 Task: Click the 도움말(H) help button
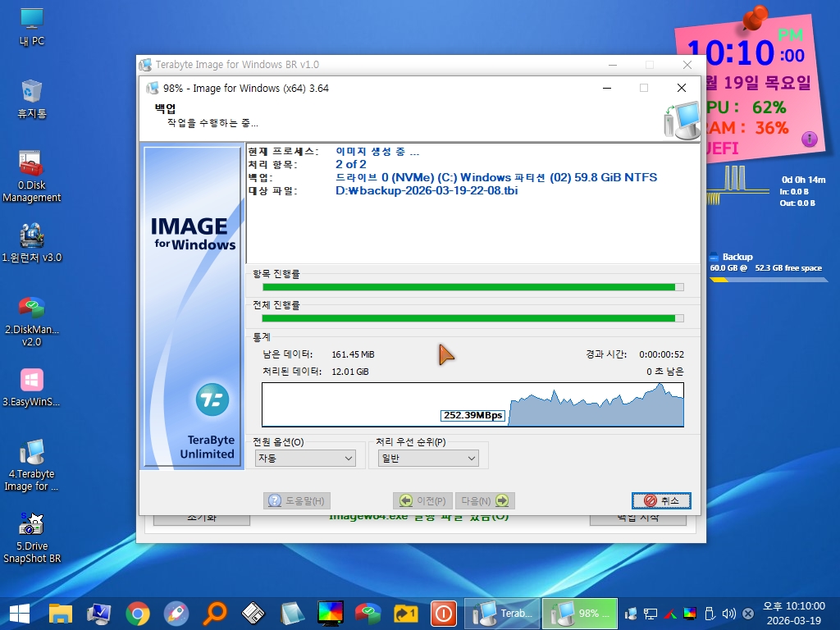(x=297, y=500)
